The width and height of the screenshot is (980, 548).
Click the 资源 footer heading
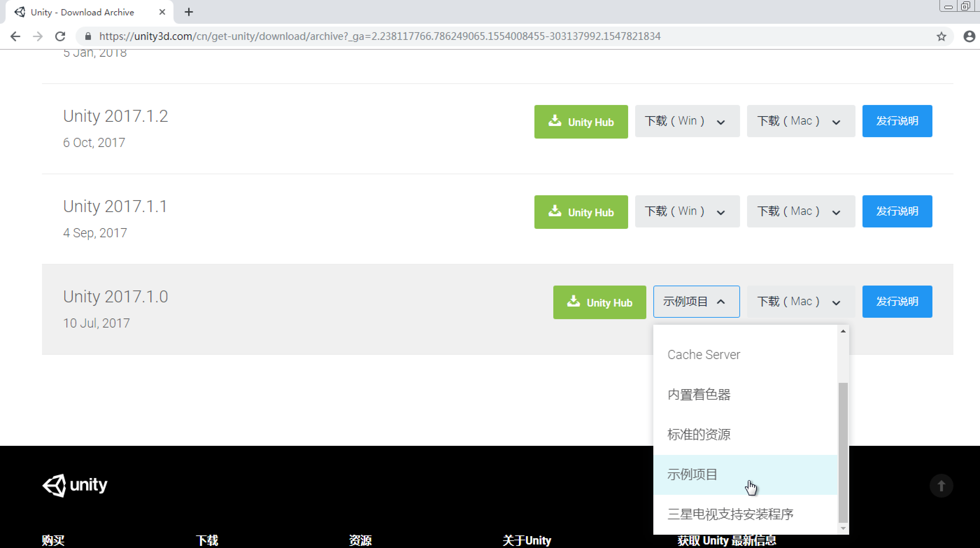[x=360, y=540]
